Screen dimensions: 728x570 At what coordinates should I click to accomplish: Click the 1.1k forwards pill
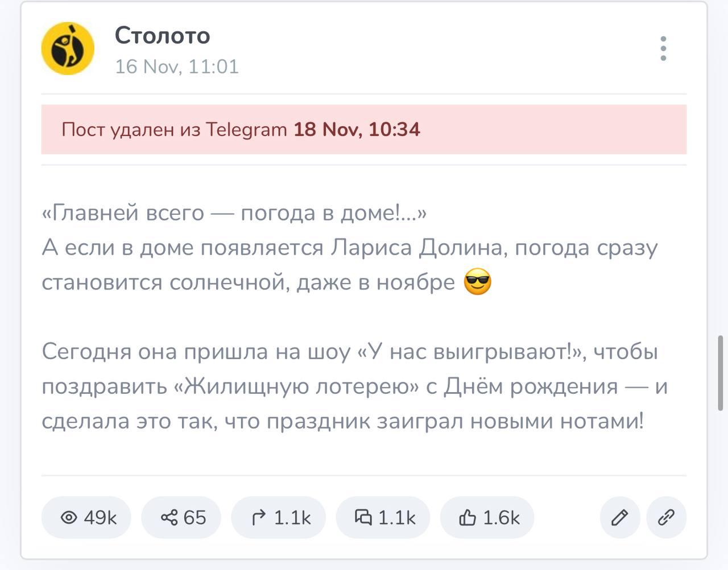click(278, 517)
